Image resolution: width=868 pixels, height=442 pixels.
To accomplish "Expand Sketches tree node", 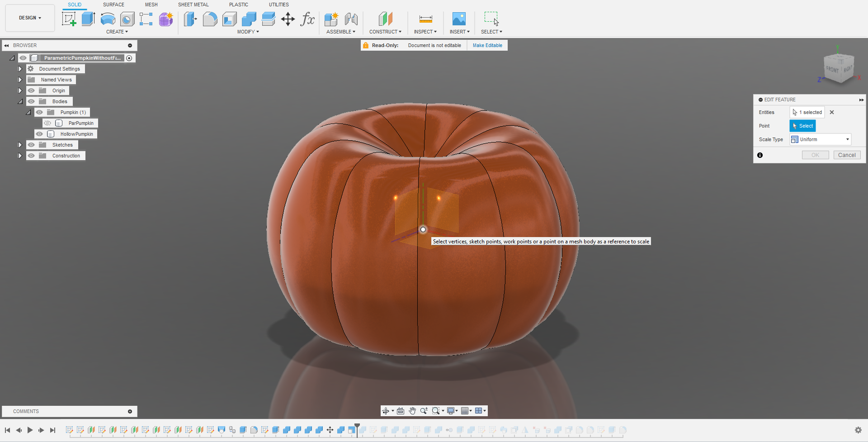I will coord(20,145).
